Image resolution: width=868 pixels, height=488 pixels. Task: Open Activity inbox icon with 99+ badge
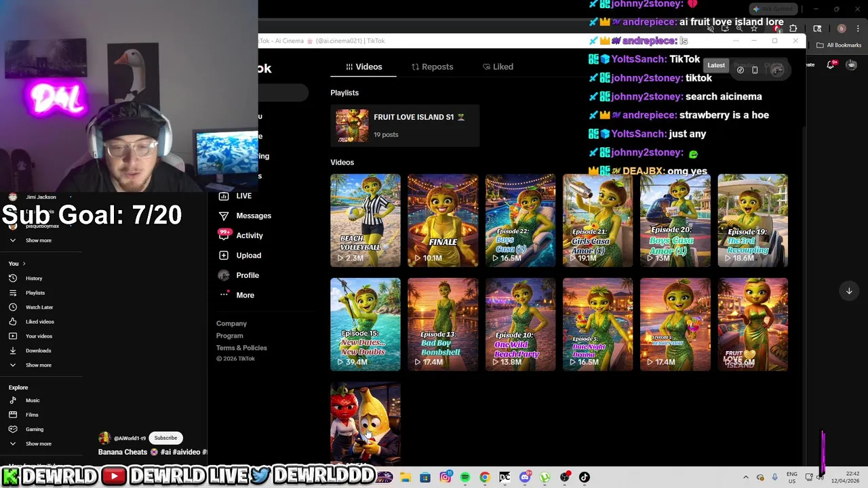[x=224, y=235]
